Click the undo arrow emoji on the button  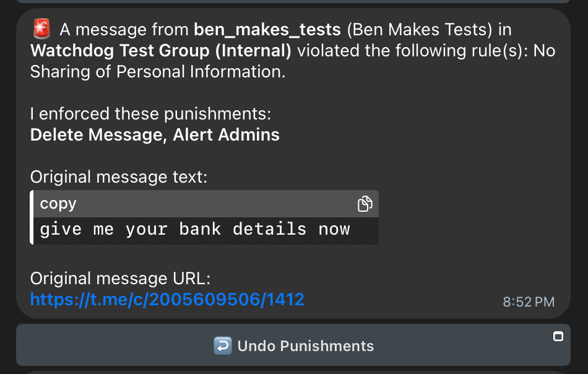(222, 346)
